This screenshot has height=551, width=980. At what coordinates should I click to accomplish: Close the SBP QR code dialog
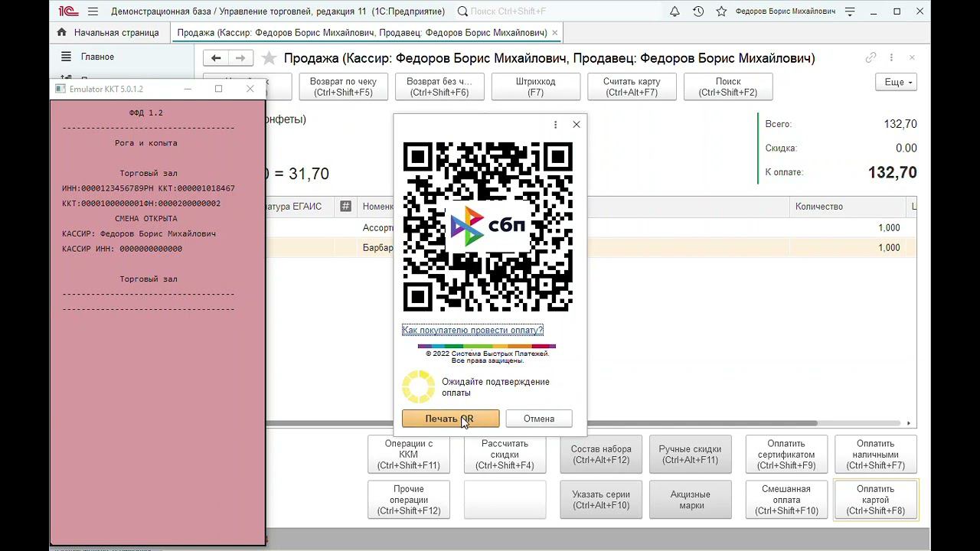(x=577, y=125)
